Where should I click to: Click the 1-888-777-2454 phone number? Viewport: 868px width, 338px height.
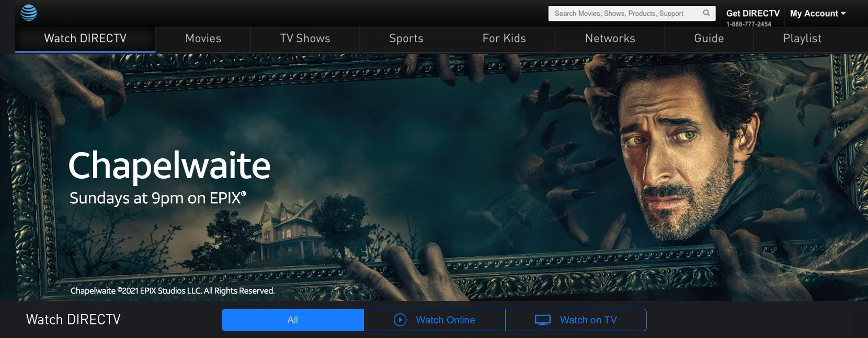click(748, 24)
